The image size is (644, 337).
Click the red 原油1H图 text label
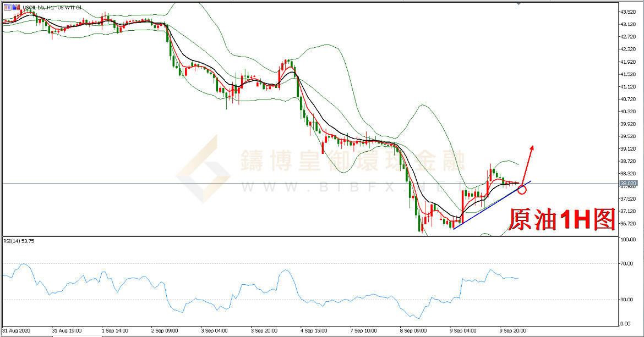tap(560, 220)
